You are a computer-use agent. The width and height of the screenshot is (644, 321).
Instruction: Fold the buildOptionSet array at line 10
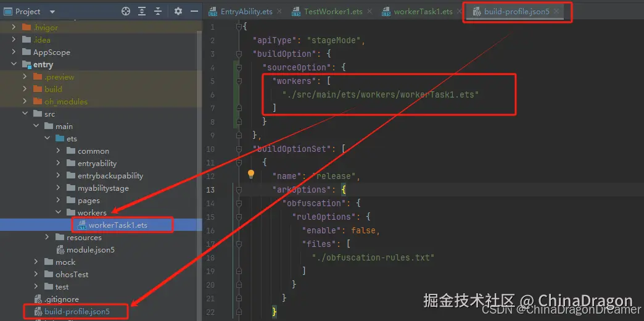point(239,149)
